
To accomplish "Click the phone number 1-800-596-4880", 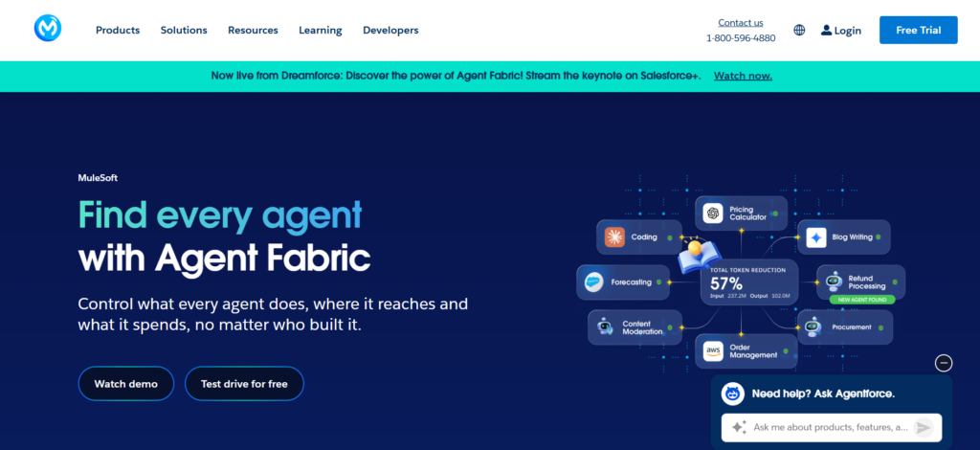I will pyautogui.click(x=741, y=38).
